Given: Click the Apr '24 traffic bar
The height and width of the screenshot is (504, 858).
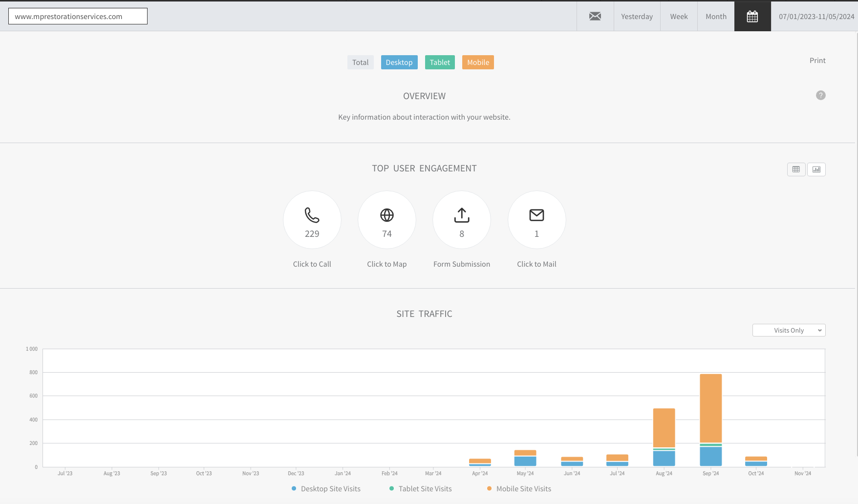Looking at the screenshot, I should coord(480,462).
